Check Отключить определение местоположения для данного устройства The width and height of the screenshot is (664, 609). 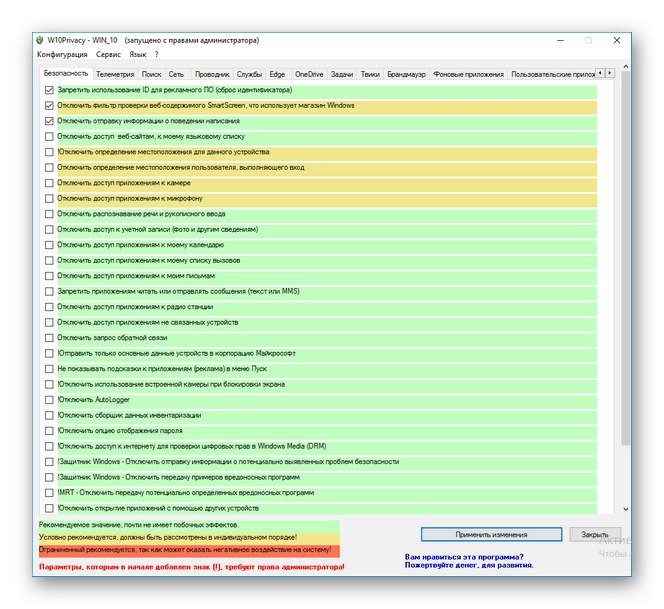click(x=49, y=152)
